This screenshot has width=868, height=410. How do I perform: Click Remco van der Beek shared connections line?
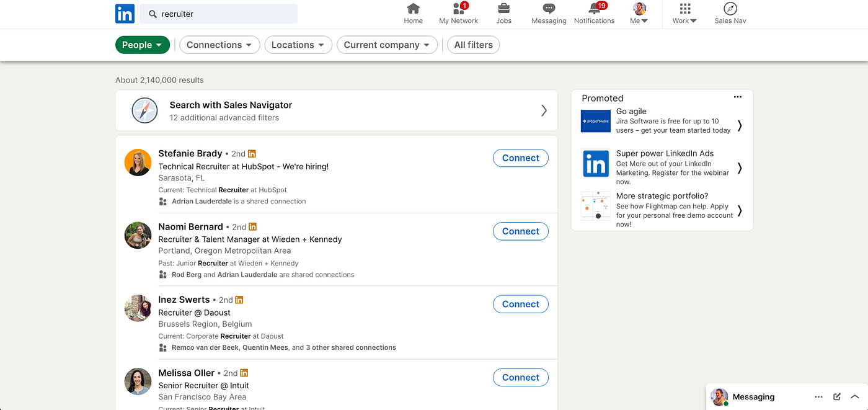tap(284, 348)
